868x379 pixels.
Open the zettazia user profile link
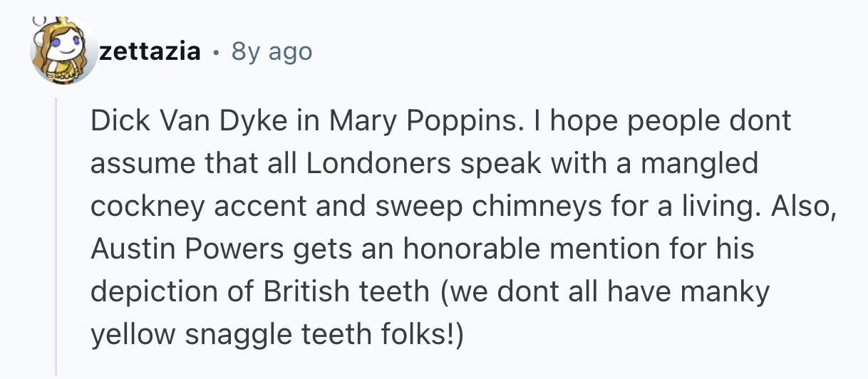pos(150,51)
